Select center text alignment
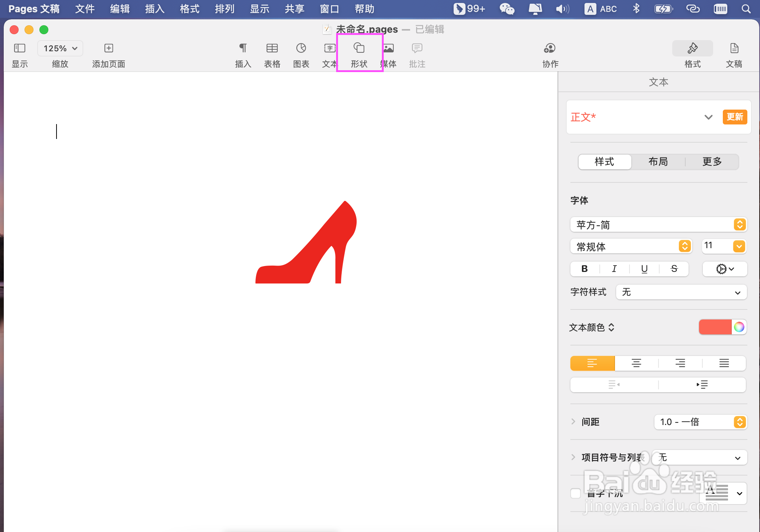The width and height of the screenshot is (760, 532). tap(636, 363)
